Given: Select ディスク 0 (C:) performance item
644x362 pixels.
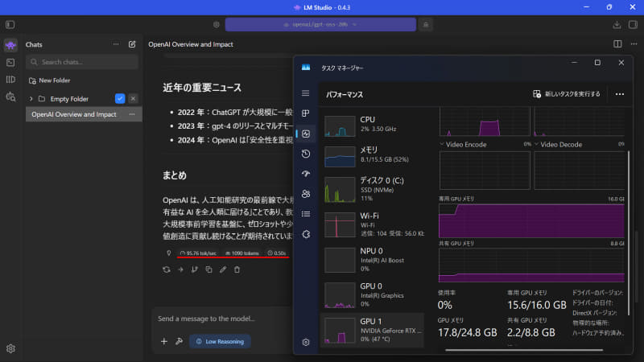Looking at the screenshot, I should pos(374,189).
